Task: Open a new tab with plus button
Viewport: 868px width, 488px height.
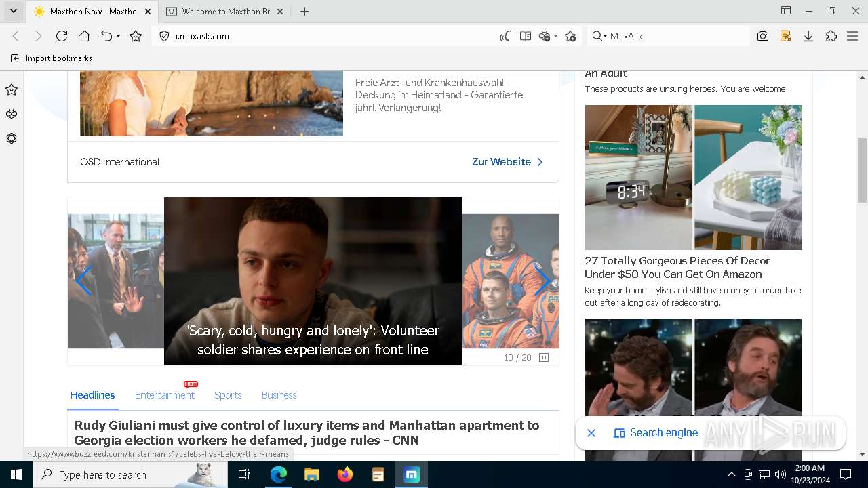Action: [x=304, y=12]
